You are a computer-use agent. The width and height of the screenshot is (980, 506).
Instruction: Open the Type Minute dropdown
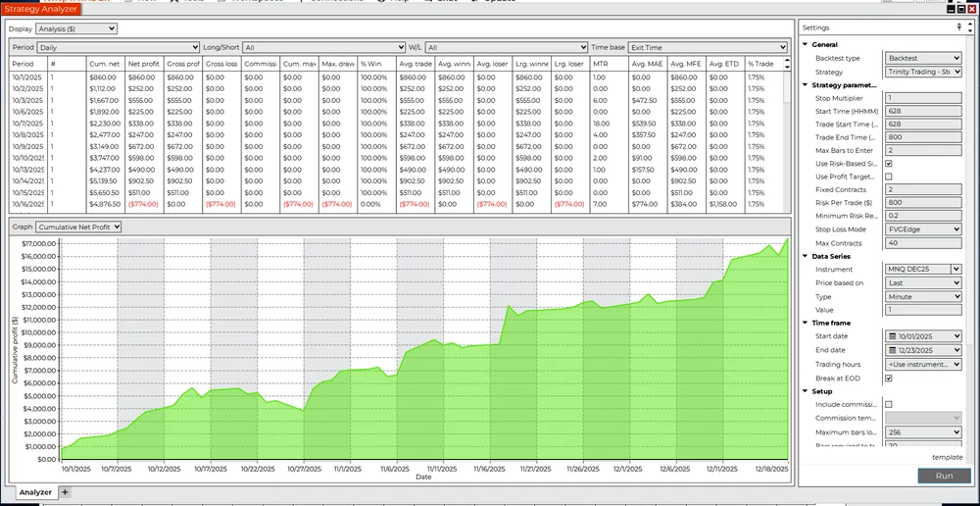[x=923, y=297]
